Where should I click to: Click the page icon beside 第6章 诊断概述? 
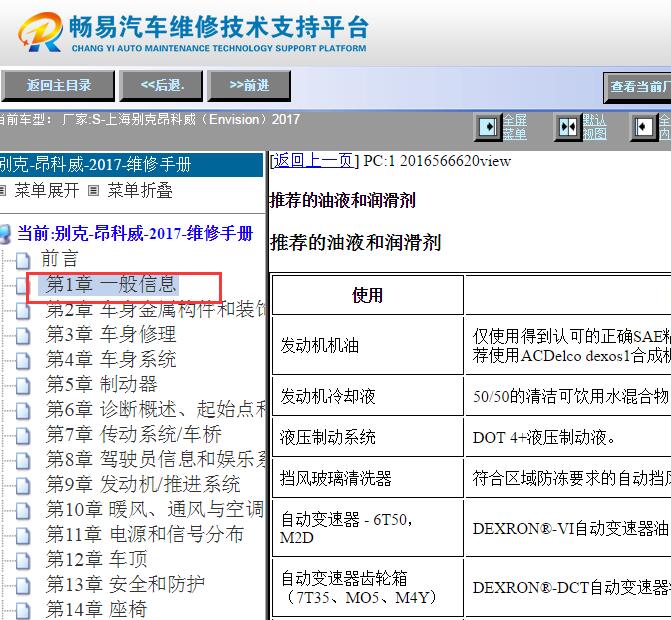(x=23, y=411)
